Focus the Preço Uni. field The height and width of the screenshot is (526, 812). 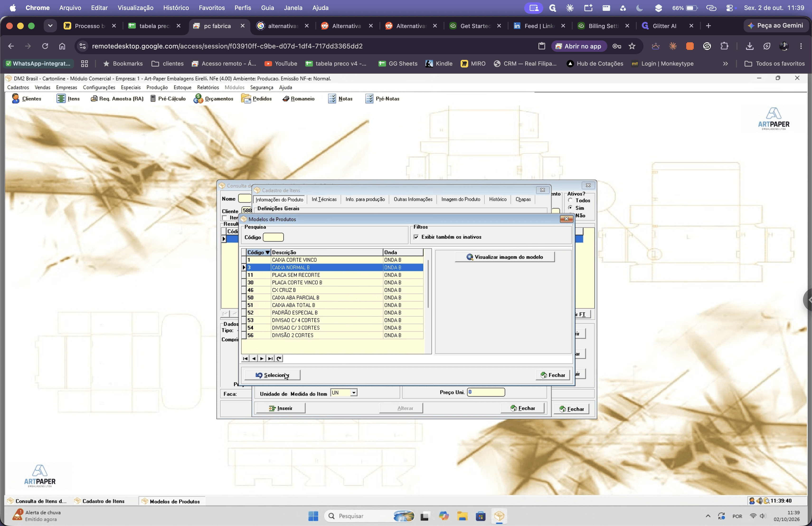click(486, 392)
